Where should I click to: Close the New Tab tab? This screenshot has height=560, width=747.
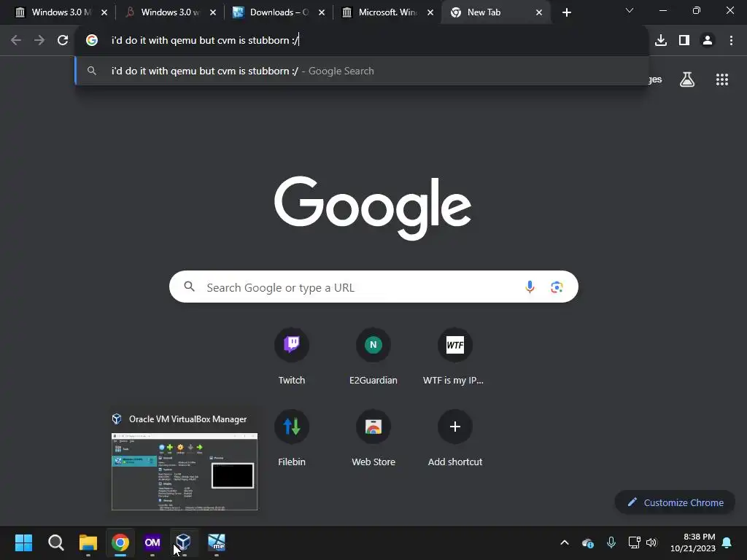pos(539,12)
